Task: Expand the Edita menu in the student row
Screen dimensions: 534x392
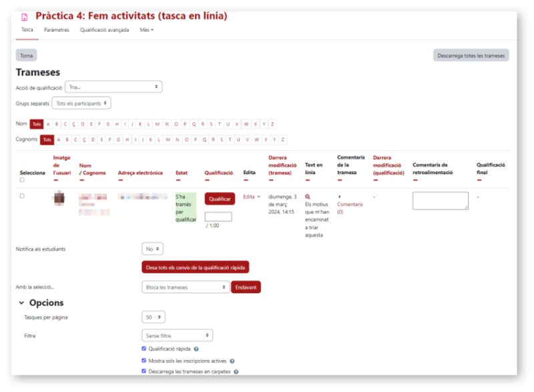Action: pos(252,197)
